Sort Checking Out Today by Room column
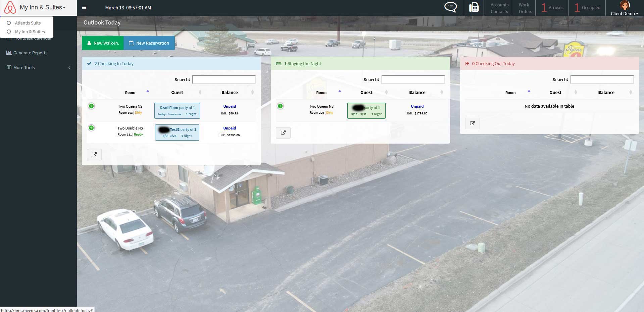 pyautogui.click(x=510, y=92)
